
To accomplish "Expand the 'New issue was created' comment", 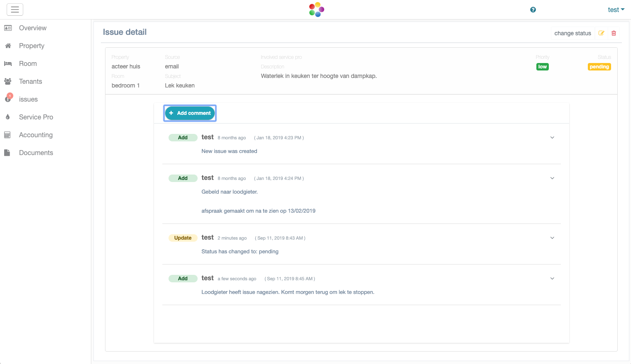I will tap(552, 138).
